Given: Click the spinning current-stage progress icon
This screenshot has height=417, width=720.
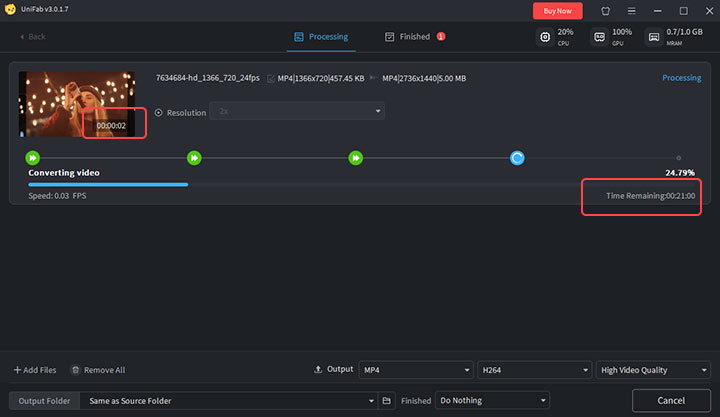Looking at the screenshot, I should 517,158.
